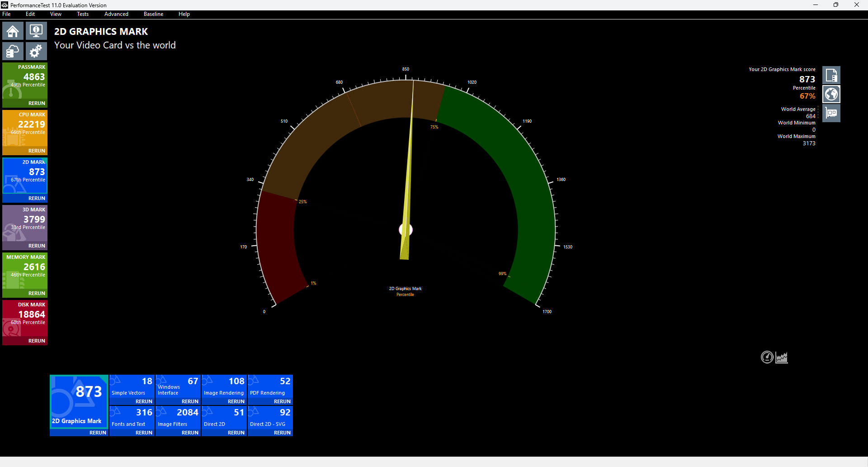This screenshot has width=868, height=467.
Task: Open the File menu
Action: [x=6, y=14]
